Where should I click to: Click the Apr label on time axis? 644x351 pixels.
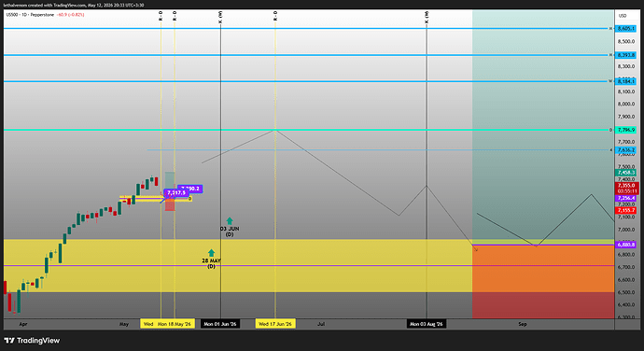pos(23,324)
